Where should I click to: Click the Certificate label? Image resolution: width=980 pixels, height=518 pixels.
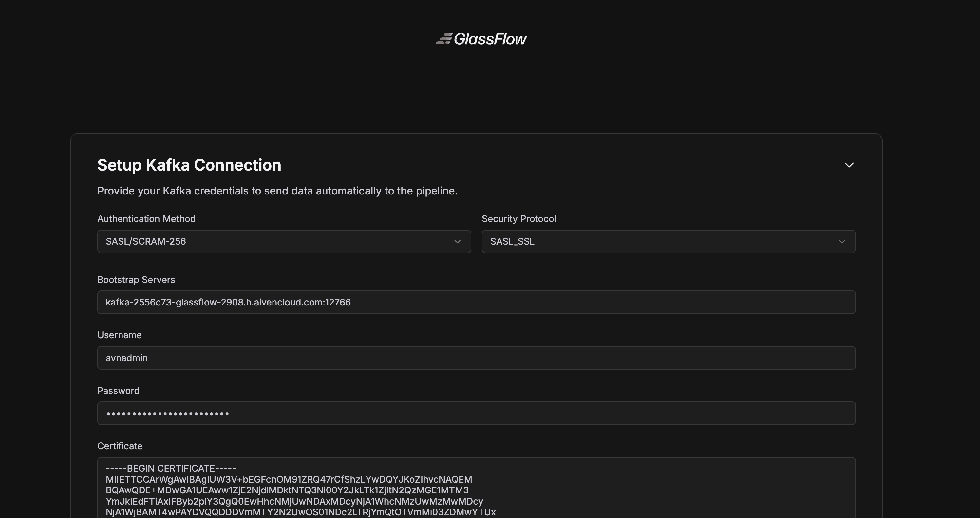[x=120, y=446]
